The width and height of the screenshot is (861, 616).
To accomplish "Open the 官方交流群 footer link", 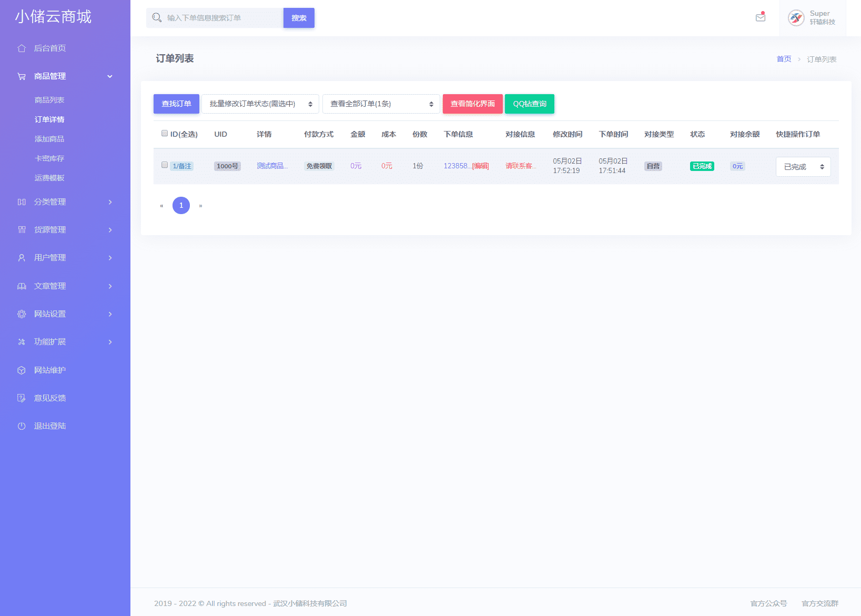I will click(x=820, y=603).
